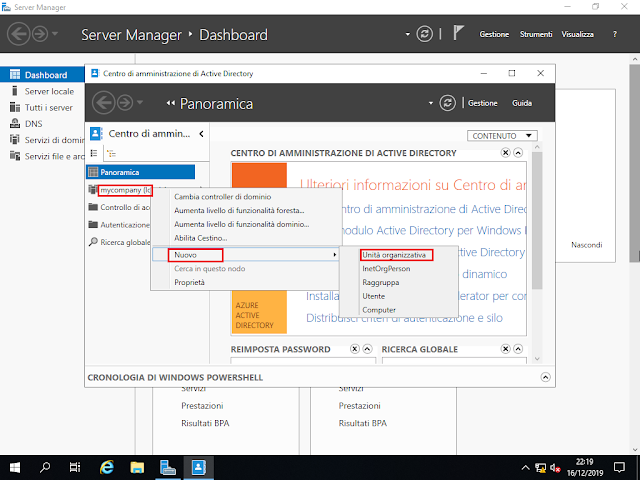Open the Windows Start menu
The height and width of the screenshot is (480, 640).
(15, 468)
